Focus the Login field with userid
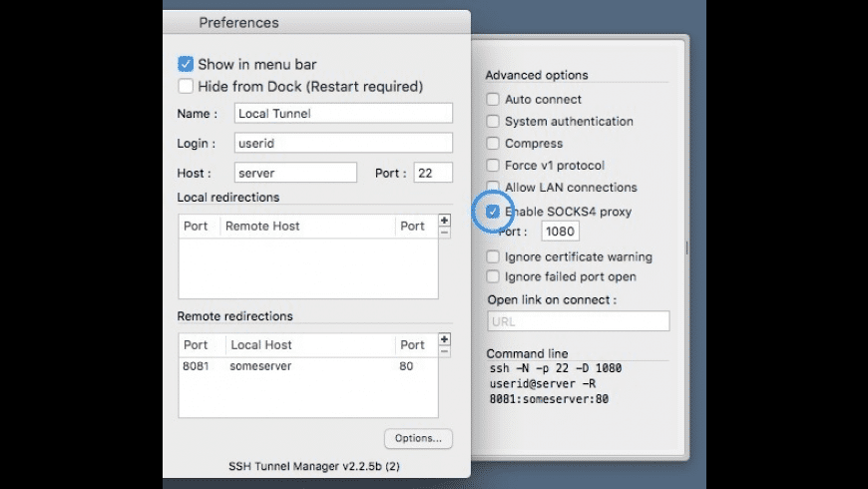Image resolution: width=868 pixels, height=489 pixels. point(343,144)
